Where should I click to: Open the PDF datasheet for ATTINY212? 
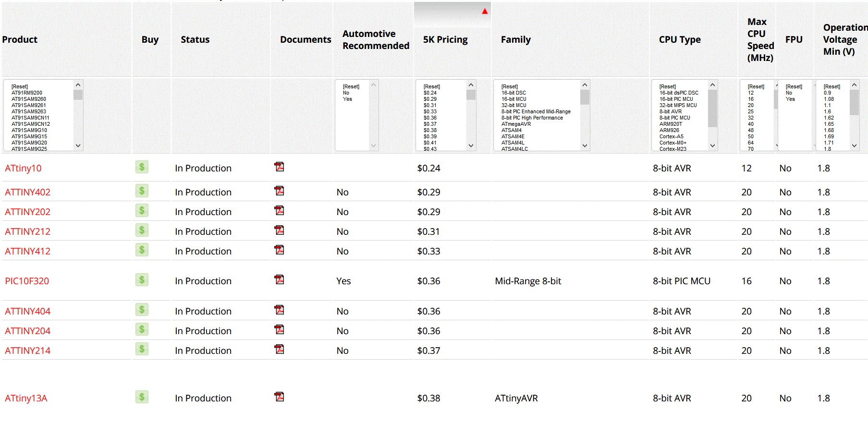click(x=279, y=230)
